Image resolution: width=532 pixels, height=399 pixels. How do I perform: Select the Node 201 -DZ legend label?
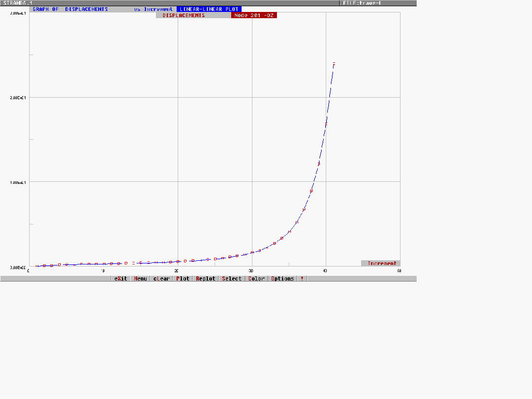coord(254,15)
